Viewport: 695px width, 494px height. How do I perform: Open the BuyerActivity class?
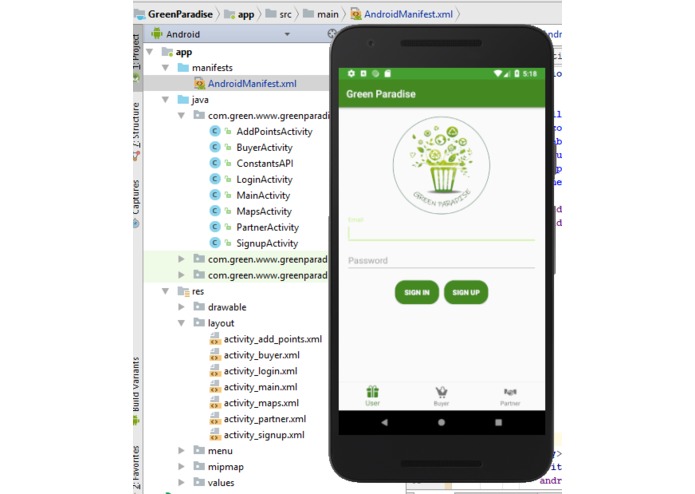point(264,148)
